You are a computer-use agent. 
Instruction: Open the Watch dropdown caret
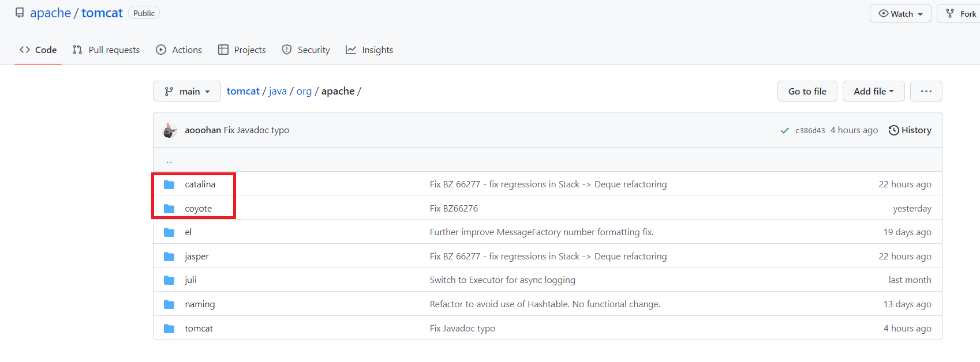(920, 14)
